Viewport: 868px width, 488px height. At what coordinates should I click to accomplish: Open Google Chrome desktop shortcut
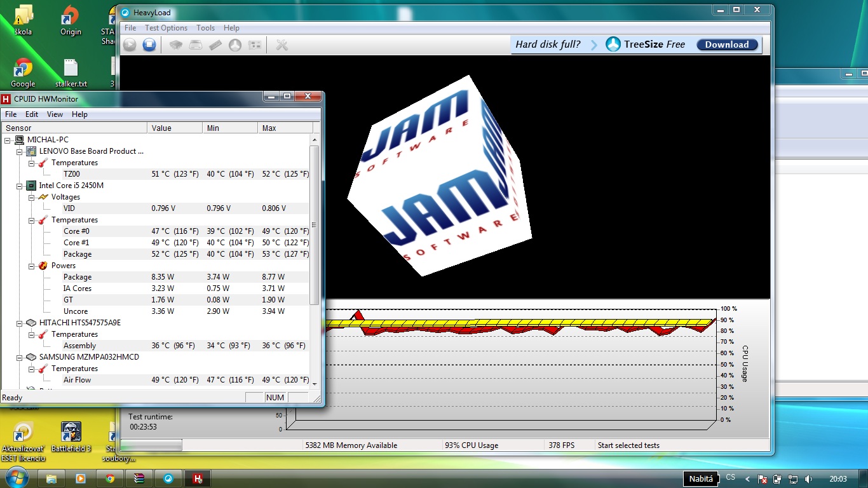[x=23, y=72]
